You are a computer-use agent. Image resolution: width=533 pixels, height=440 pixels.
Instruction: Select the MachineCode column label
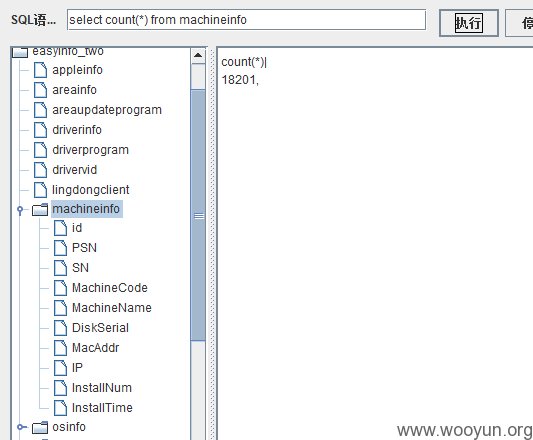click(x=110, y=288)
